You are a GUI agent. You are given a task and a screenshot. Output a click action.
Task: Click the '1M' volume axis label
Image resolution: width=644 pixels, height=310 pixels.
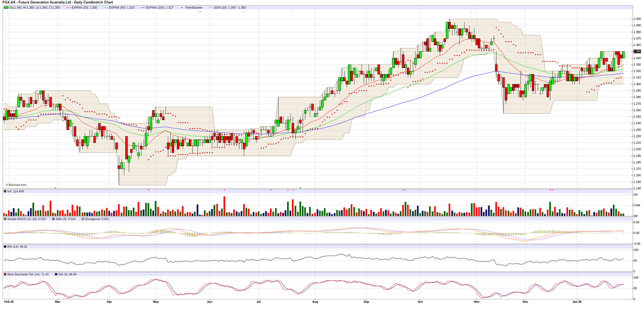point(635,195)
